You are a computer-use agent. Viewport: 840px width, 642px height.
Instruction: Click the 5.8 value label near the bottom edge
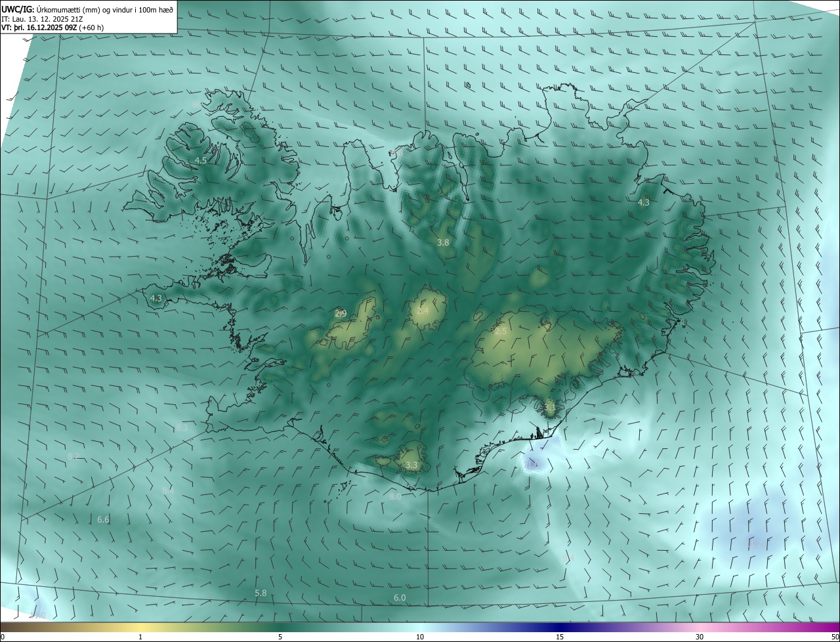(x=261, y=593)
